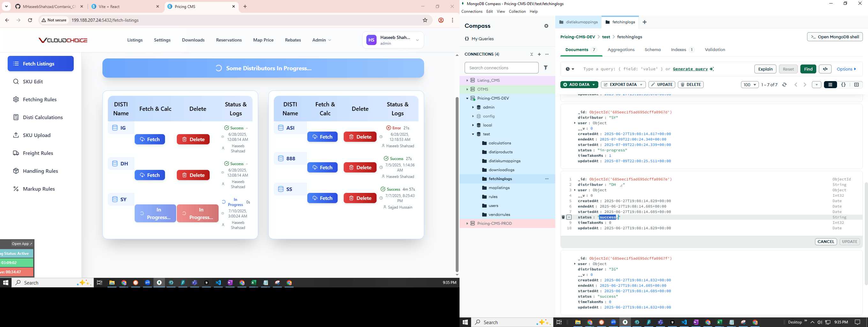Open Chrome profile icon
This screenshot has height=327, width=868.
[x=441, y=20]
